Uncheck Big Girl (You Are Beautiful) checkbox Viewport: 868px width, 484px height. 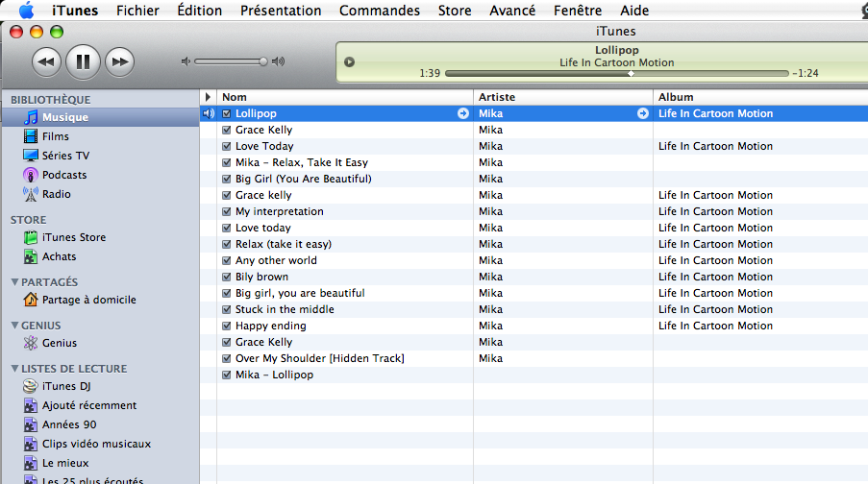[227, 179]
